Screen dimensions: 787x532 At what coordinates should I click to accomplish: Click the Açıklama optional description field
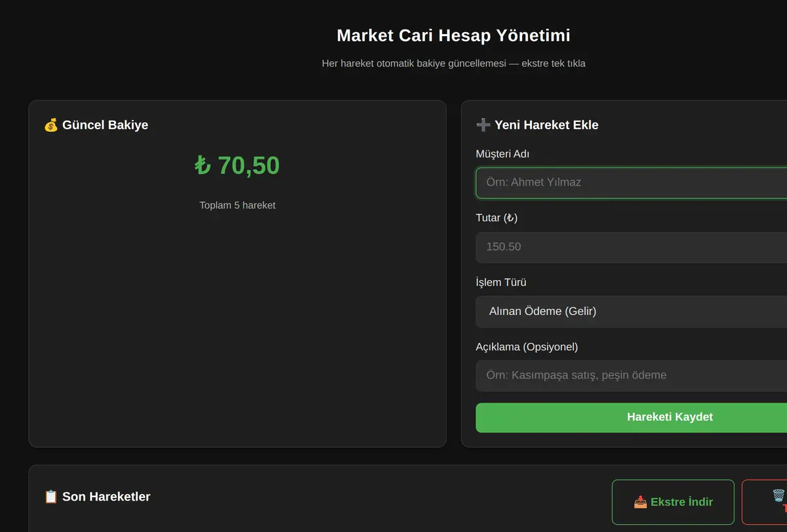pyautogui.click(x=631, y=375)
